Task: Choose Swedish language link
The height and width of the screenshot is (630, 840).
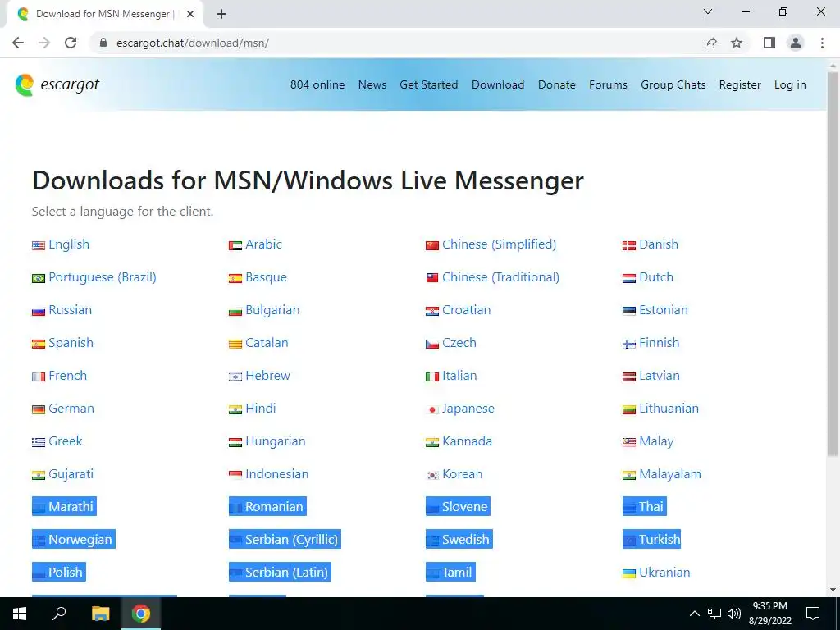Action: (466, 540)
